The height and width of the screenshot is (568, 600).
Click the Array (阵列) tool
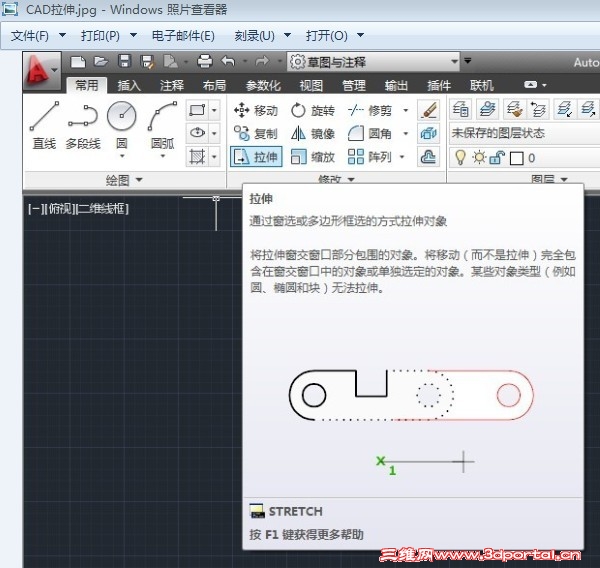pyautogui.click(x=370, y=157)
